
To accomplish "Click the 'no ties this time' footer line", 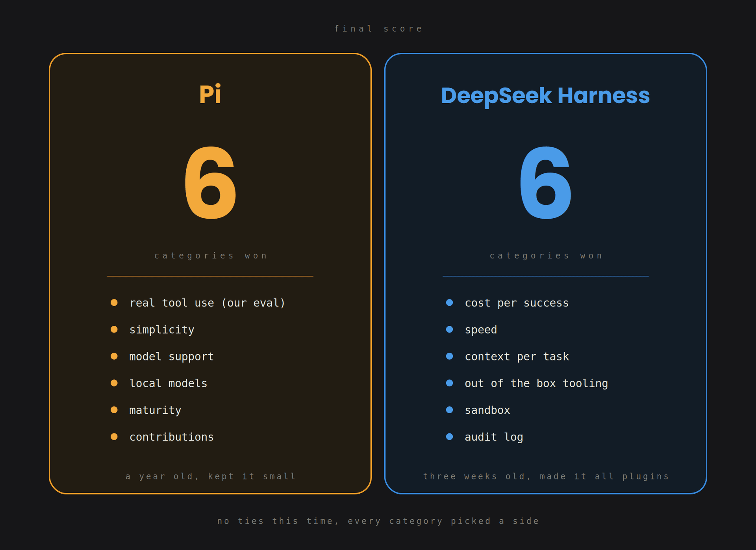I will [378, 521].
